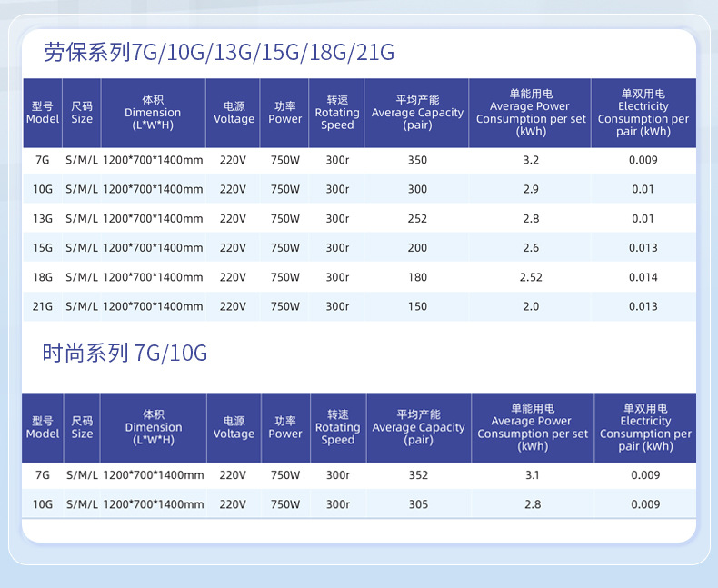Click the 0.01 value in the 13G row

point(643,219)
